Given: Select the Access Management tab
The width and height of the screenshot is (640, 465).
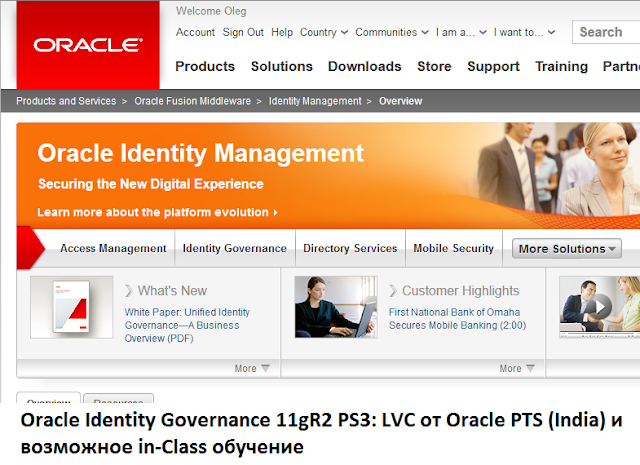Looking at the screenshot, I should pos(113,248).
